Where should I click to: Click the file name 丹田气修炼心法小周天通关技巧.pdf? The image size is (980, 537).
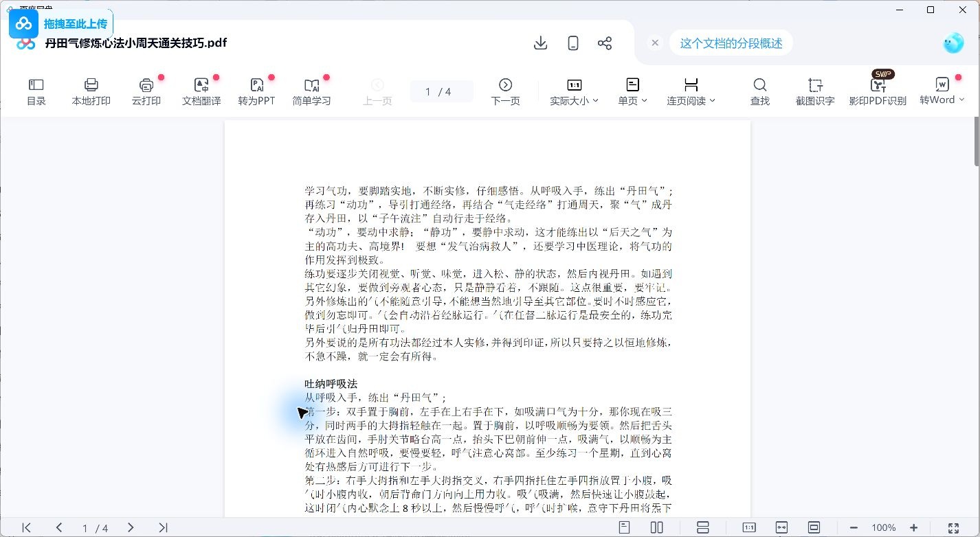pyautogui.click(x=136, y=43)
